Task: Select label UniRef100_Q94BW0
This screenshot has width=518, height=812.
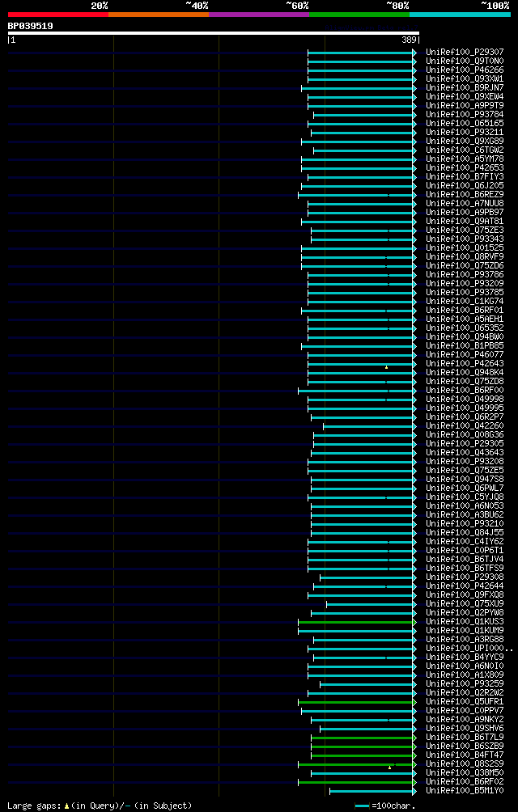Action: (x=465, y=337)
